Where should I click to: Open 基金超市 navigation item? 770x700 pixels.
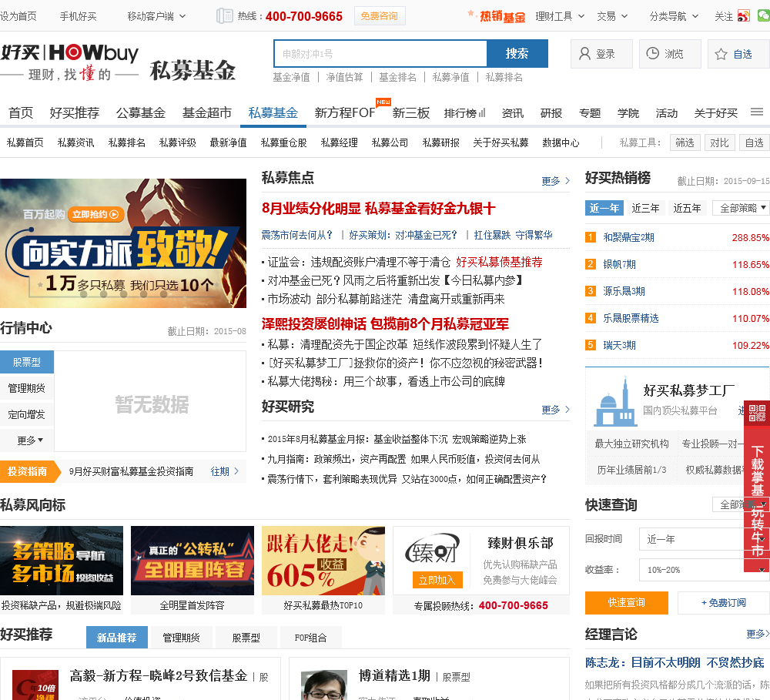coord(206,113)
